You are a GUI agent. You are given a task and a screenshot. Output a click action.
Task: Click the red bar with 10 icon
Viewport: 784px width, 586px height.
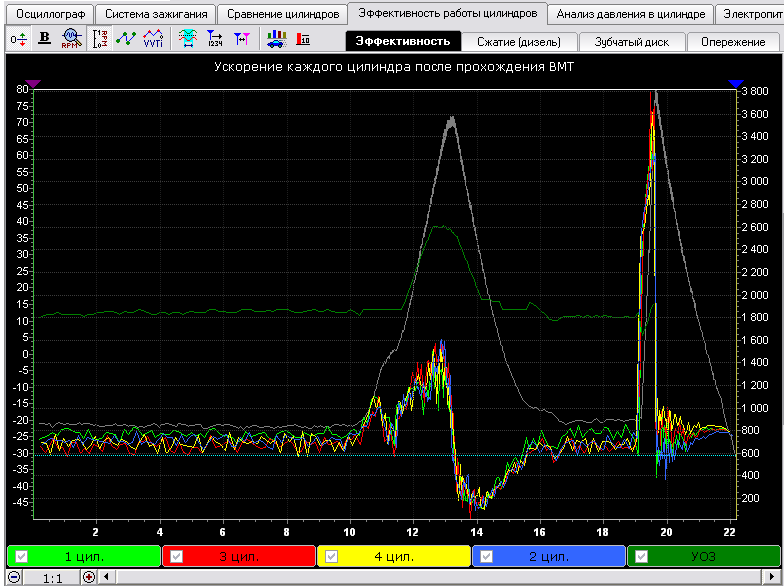[x=303, y=38]
